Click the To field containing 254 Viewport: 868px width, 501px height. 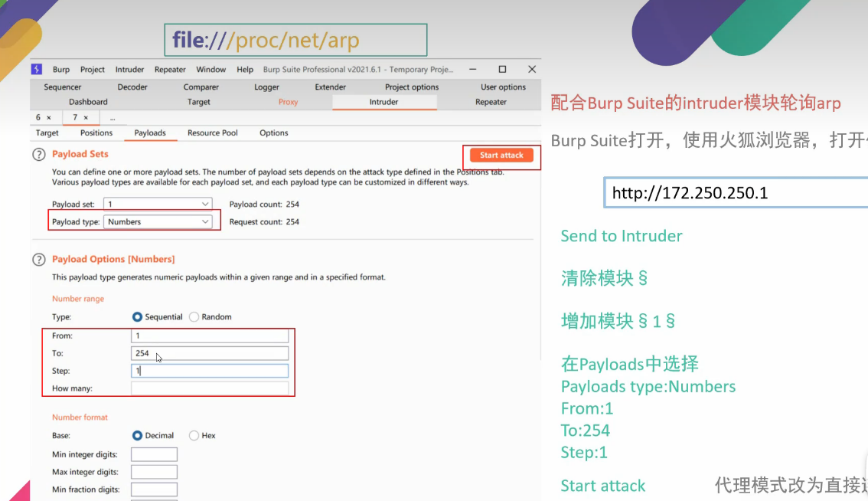[x=210, y=353]
